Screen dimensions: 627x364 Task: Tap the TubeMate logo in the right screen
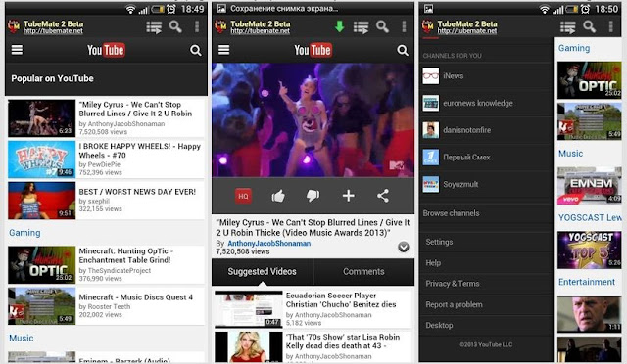coord(428,26)
